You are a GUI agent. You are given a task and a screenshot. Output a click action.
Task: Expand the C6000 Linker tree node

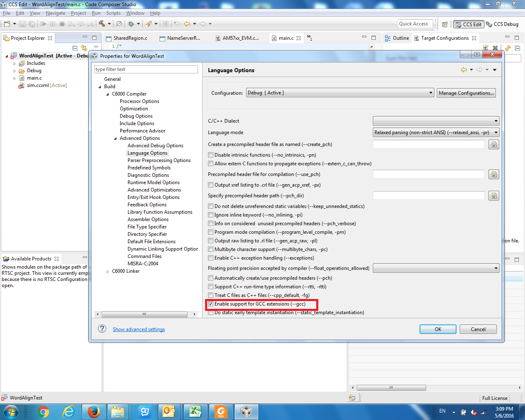pos(107,271)
